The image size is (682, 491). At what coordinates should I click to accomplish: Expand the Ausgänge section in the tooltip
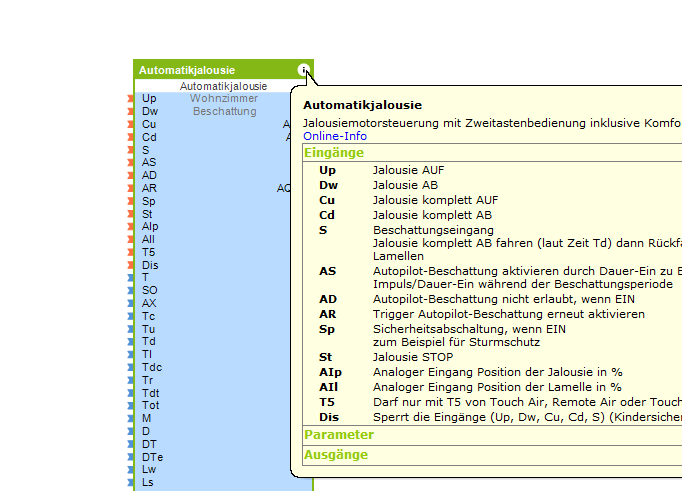click(335, 455)
